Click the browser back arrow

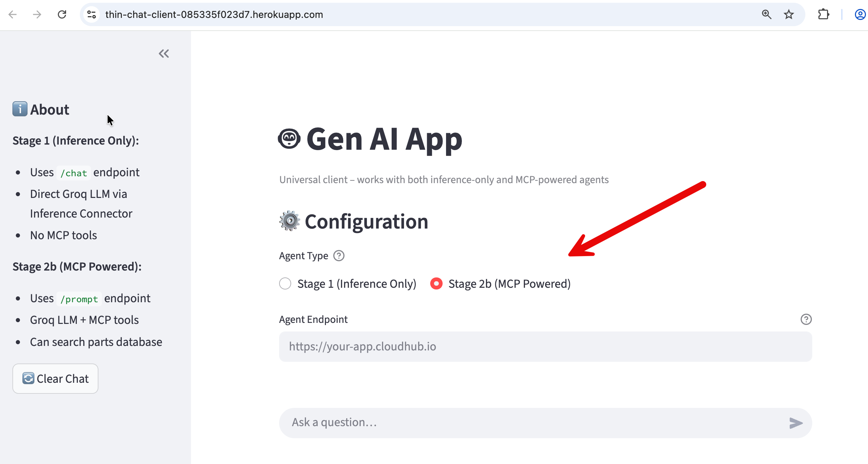click(x=13, y=14)
